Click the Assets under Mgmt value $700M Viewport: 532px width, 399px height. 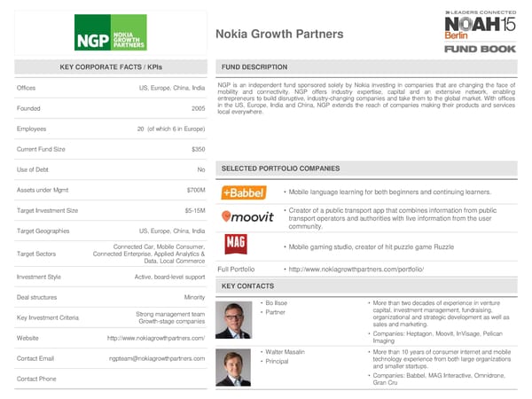tap(196, 190)
